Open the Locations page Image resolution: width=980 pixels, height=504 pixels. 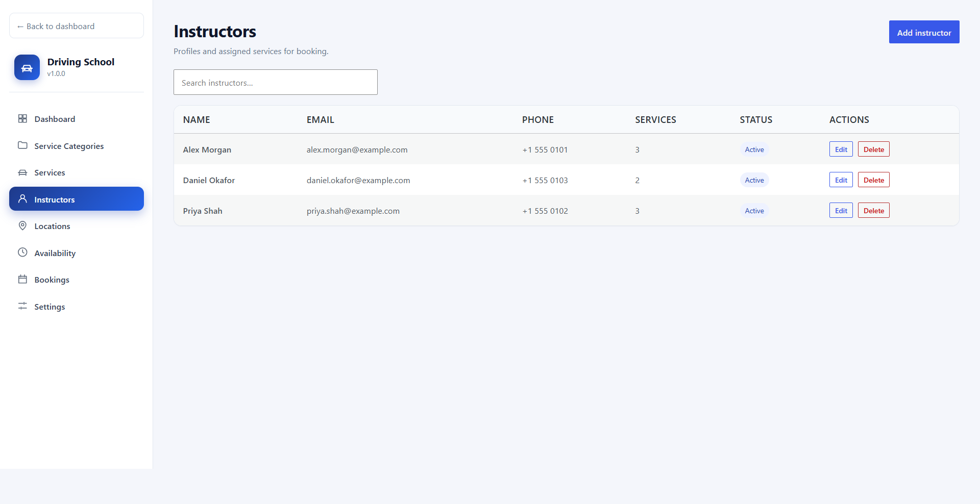tap(77, 226)
